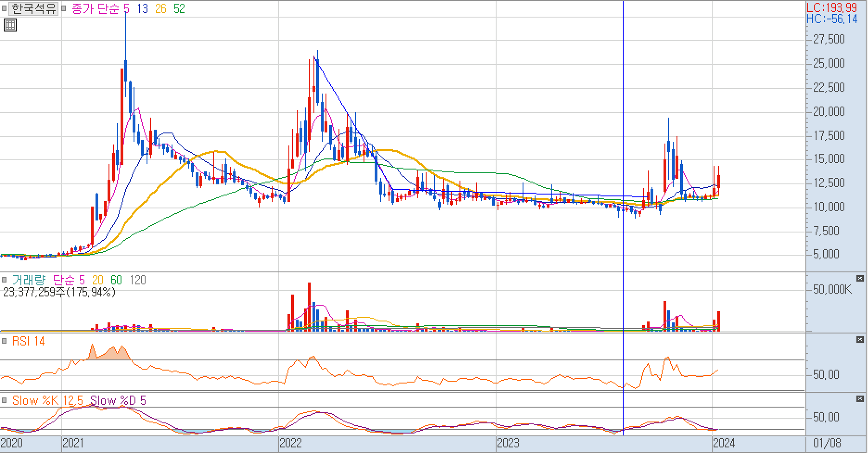Click the 거래량 indicator label

[x=29, y=280]
